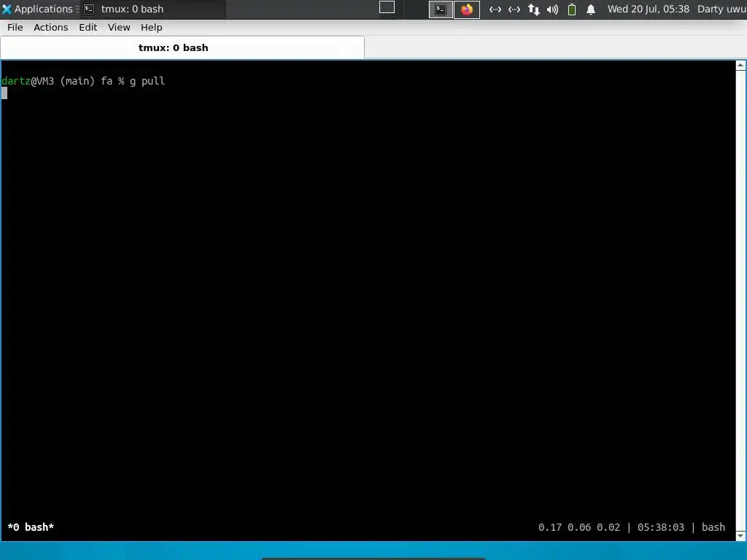Click the 'bash' label at status bar right
Image resolution: width=747 pixels, height=560 pixels.
coord(713,527)
